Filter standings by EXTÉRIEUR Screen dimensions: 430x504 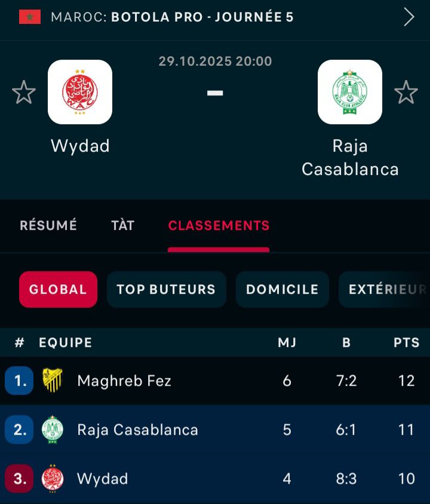click(385, 290)
